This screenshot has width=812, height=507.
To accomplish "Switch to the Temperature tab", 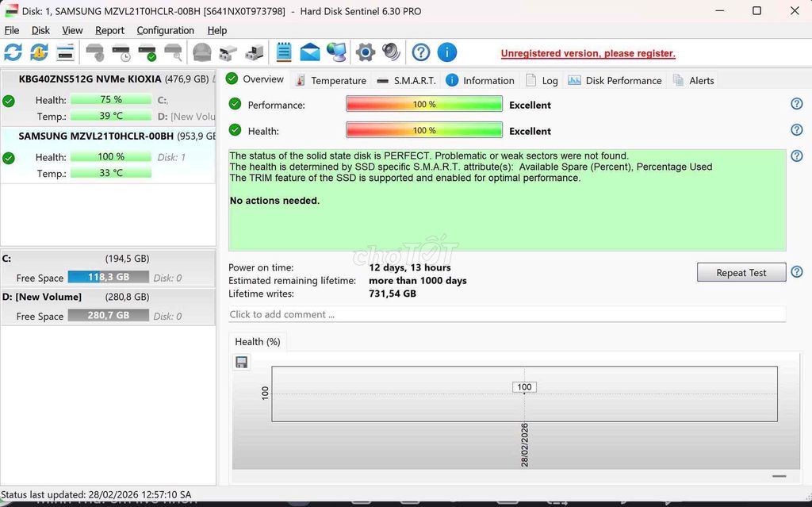I will tap(331, 80).
